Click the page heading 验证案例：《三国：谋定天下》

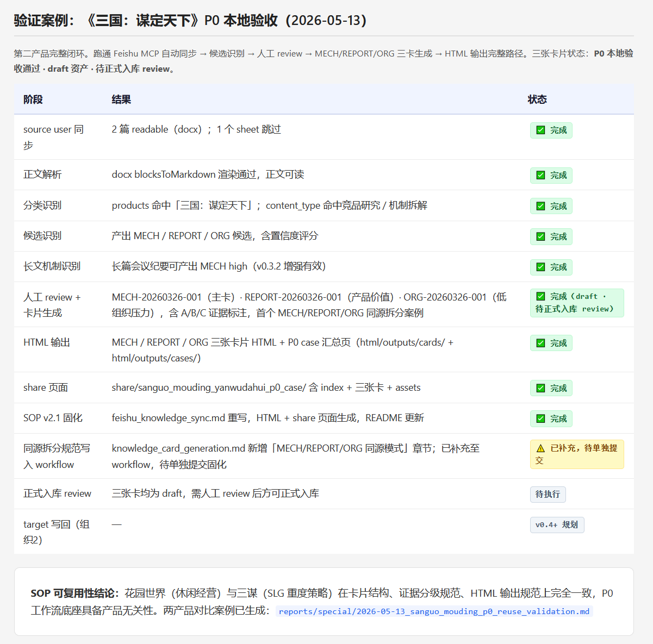click(x=190, y=21)
